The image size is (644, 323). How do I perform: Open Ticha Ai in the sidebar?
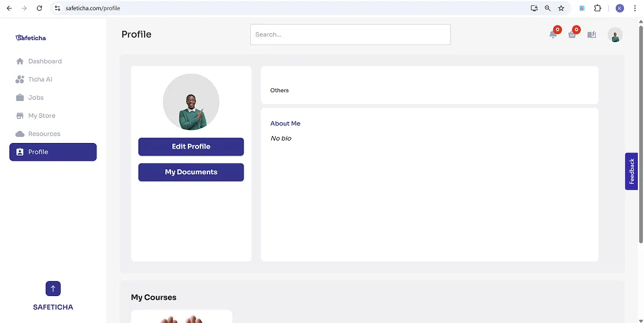pos(53,79)
